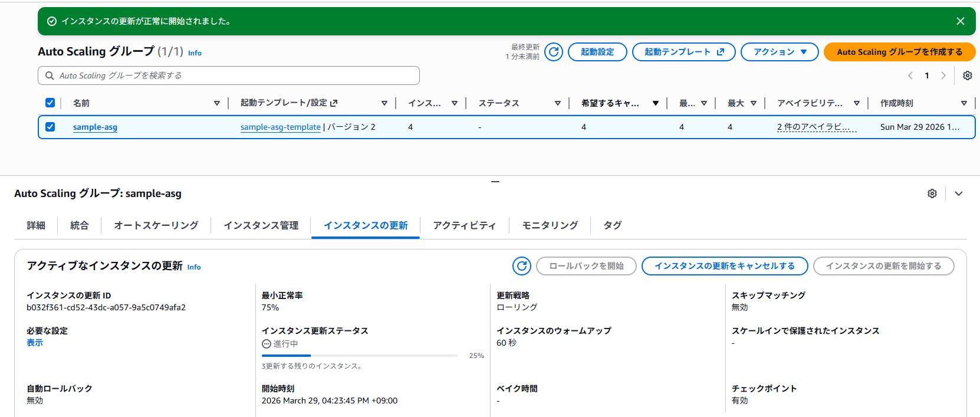Image resolution: width=980 pixels, height=417 pixels.
Task: Toggle the select-all checkbox in table header
Action: [x=50, y=103]
